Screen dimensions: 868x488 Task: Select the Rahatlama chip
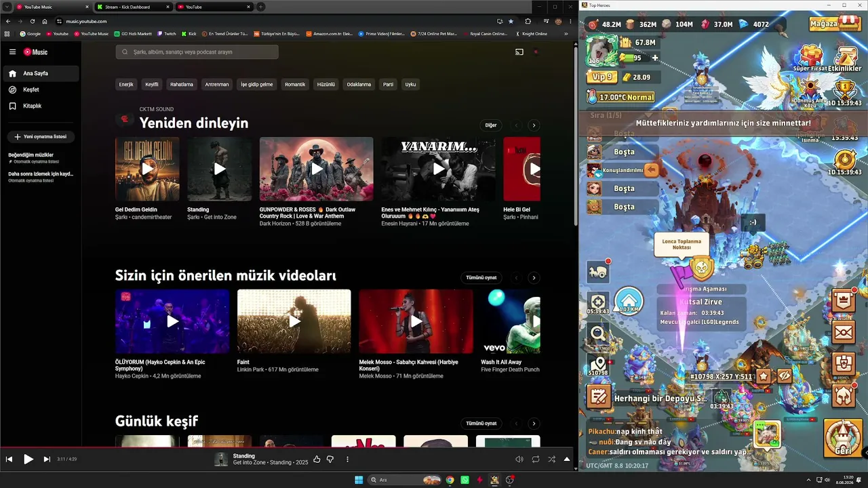click(182, 85)
